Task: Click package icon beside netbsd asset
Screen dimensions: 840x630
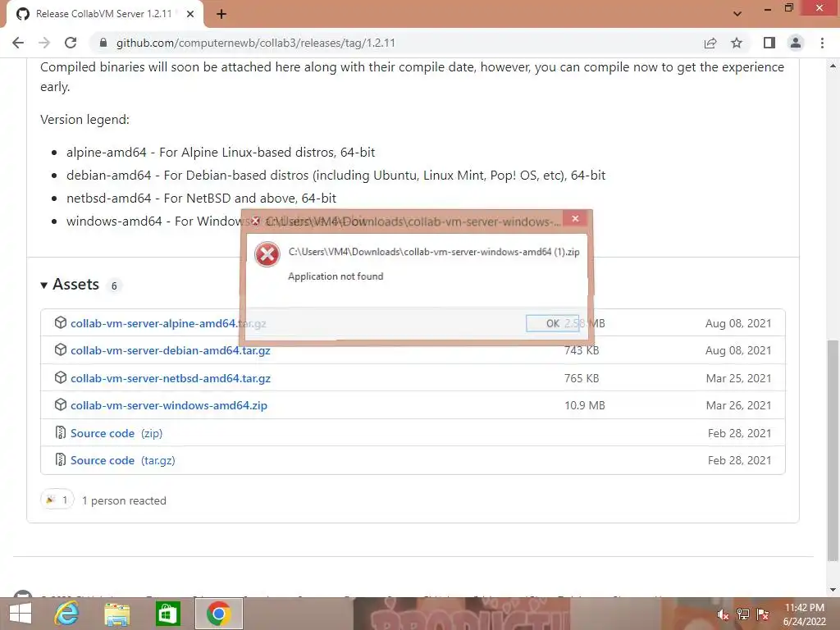Action: click(61, 377)
